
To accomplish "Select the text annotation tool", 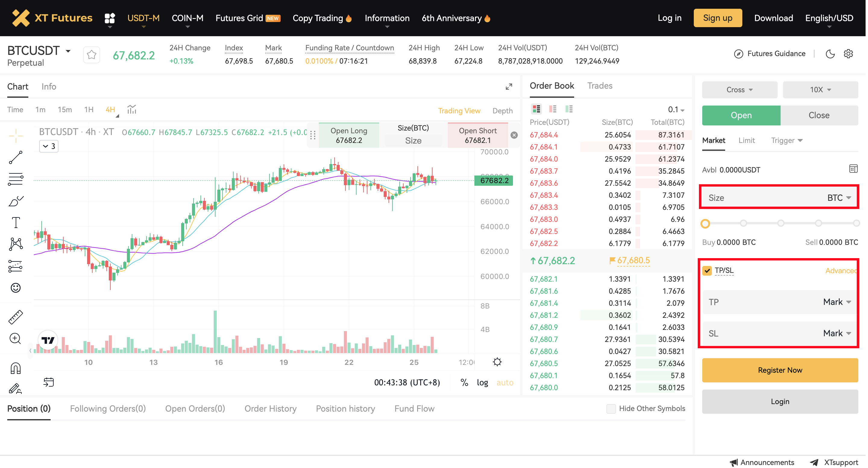I will [16, 223].
